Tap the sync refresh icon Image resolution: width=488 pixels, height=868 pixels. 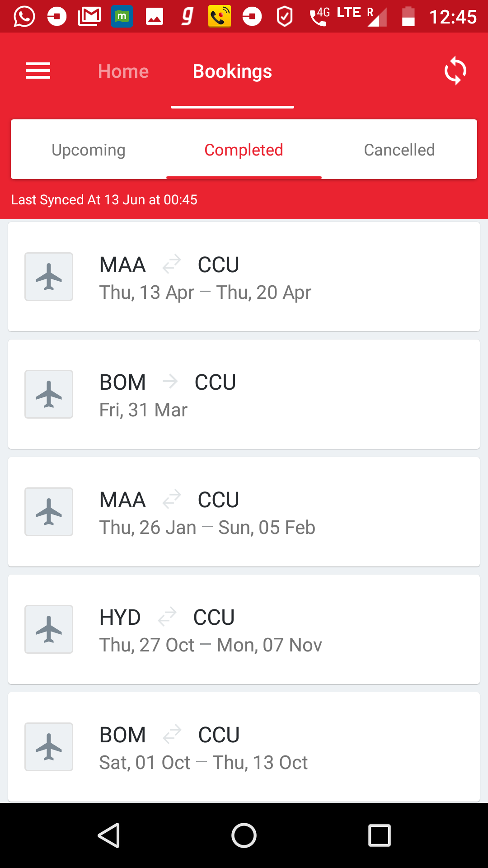[x=455, y=71]
